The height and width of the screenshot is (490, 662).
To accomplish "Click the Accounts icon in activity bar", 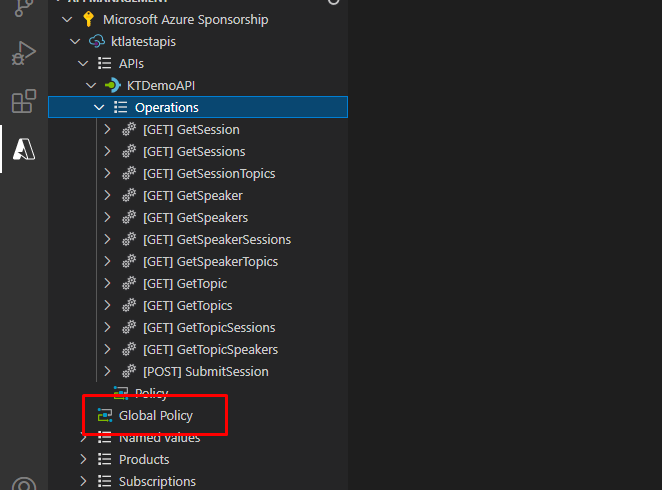I will [x=23, y=483].
